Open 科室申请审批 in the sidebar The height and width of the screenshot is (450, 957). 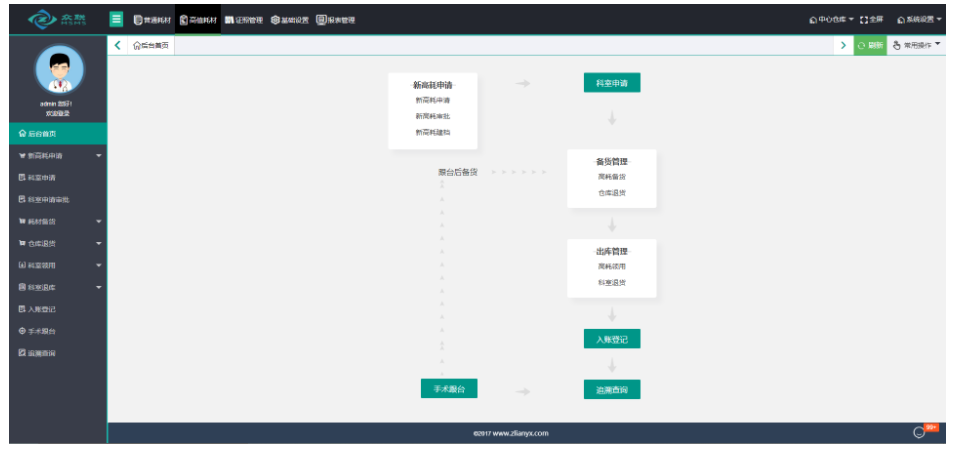click(x=58, y=200)
